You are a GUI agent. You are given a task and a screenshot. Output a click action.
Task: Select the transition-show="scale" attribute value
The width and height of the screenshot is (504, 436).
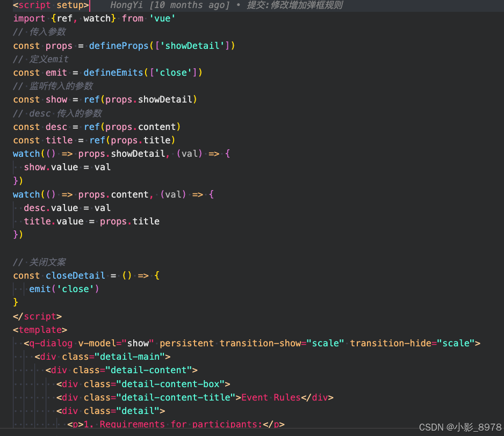[325, 343]
